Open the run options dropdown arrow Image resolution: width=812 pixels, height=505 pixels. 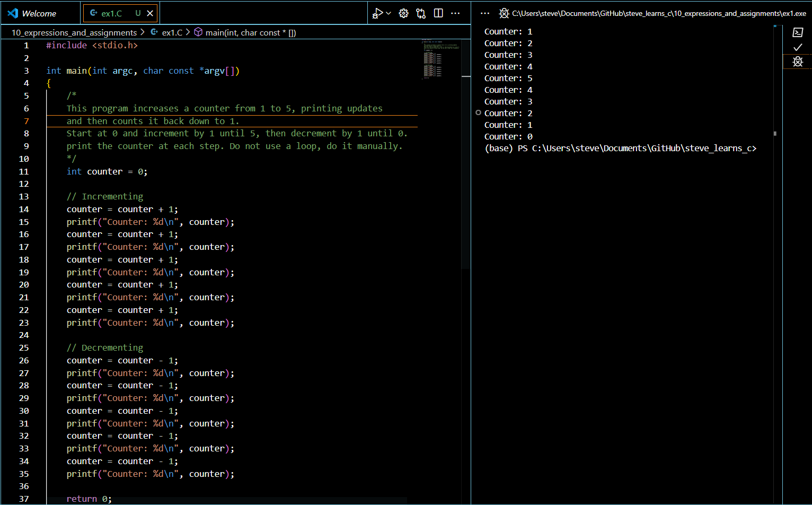point(389,13)
